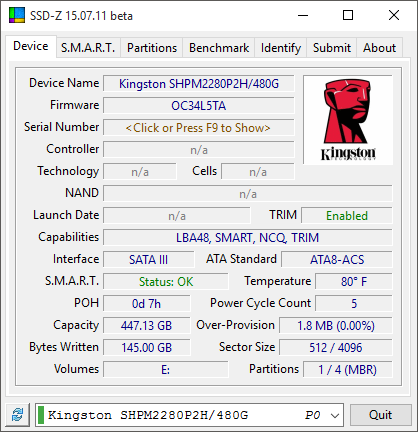Click the Interface value 'SATA III'
This screenshot has width=418, height=432.
coord(149,260)
